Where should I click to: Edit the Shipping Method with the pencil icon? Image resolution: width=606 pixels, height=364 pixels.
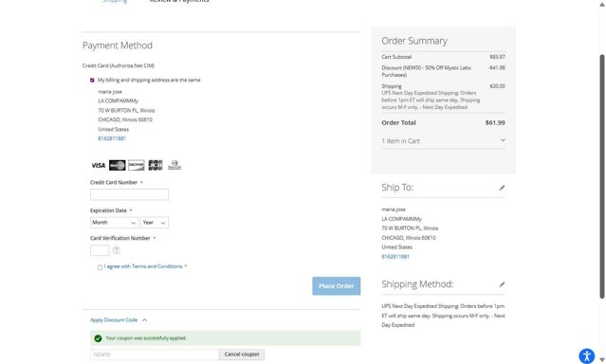[x=502, y=284]
